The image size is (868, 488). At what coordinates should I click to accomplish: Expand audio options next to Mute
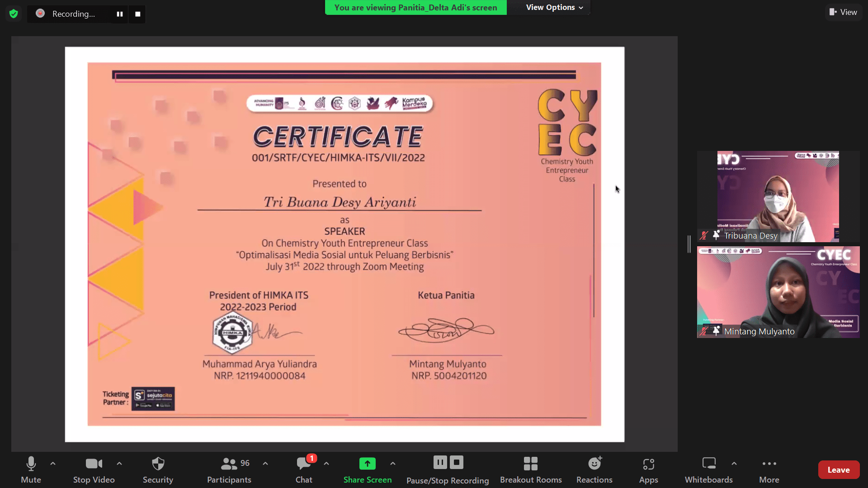pyautogui.click(x=53, y=463)
